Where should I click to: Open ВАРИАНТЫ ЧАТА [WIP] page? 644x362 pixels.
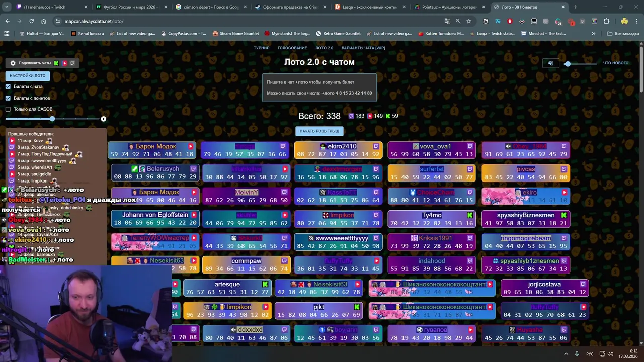[x=363, y=48]
